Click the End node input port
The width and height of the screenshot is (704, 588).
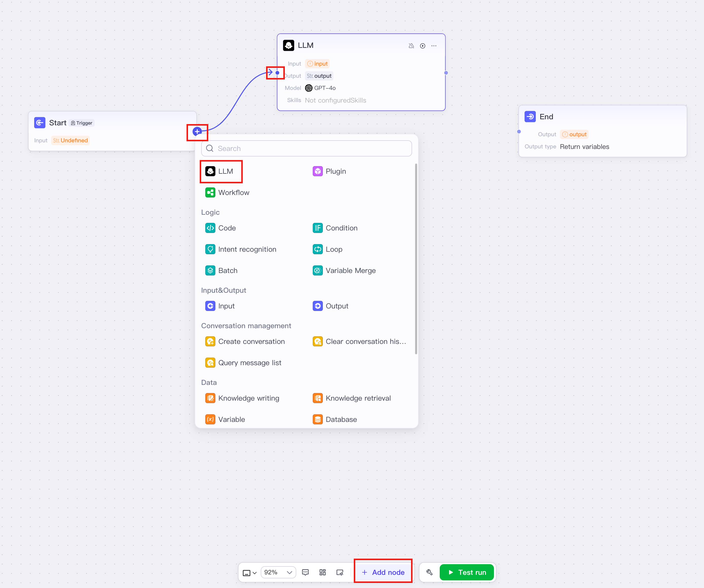(x=519, y=132)
